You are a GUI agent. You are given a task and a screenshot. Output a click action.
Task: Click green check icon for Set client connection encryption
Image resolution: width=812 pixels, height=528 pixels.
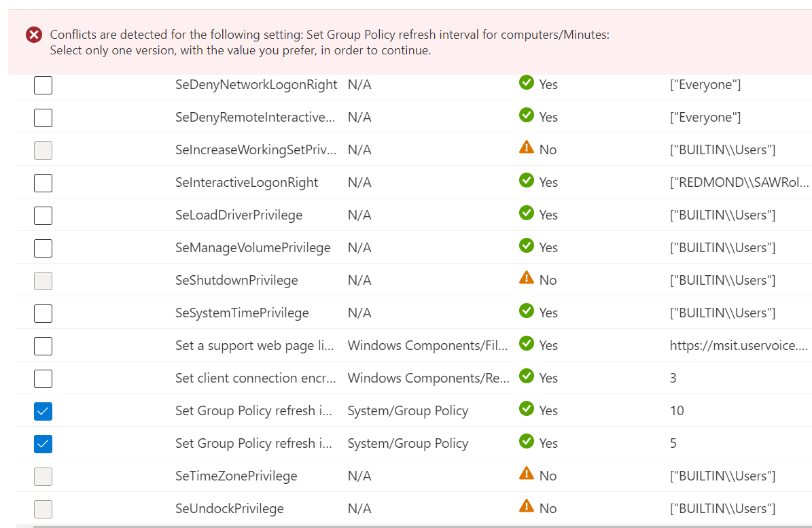coord(526,376)
